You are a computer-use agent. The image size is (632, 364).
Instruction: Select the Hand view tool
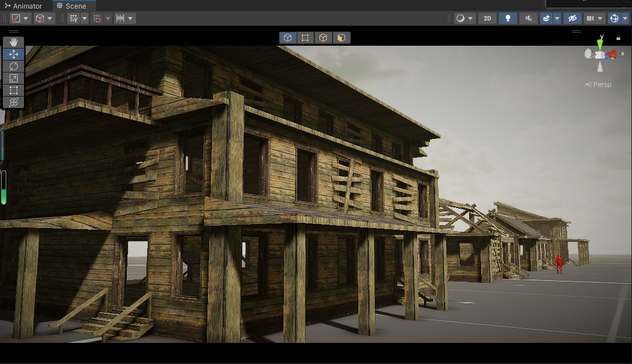pos(14,42)
